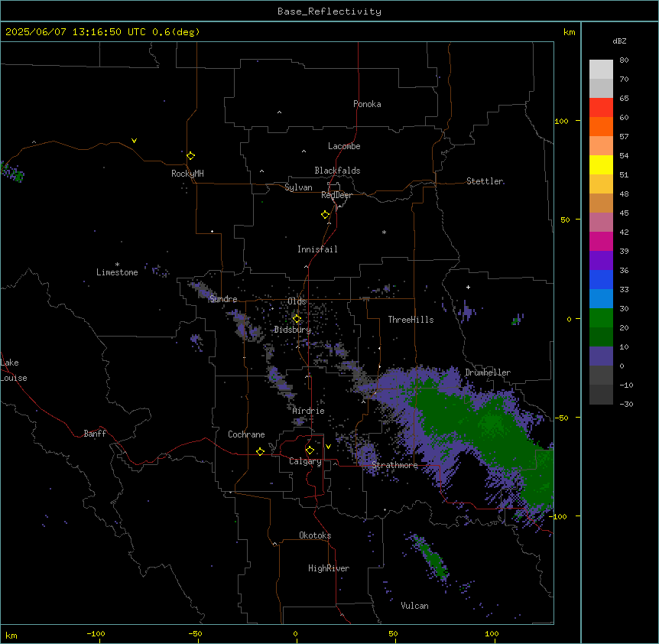Select the Innisfail label
The height and width of the screenshot is (644, 659).
point(317,249)
